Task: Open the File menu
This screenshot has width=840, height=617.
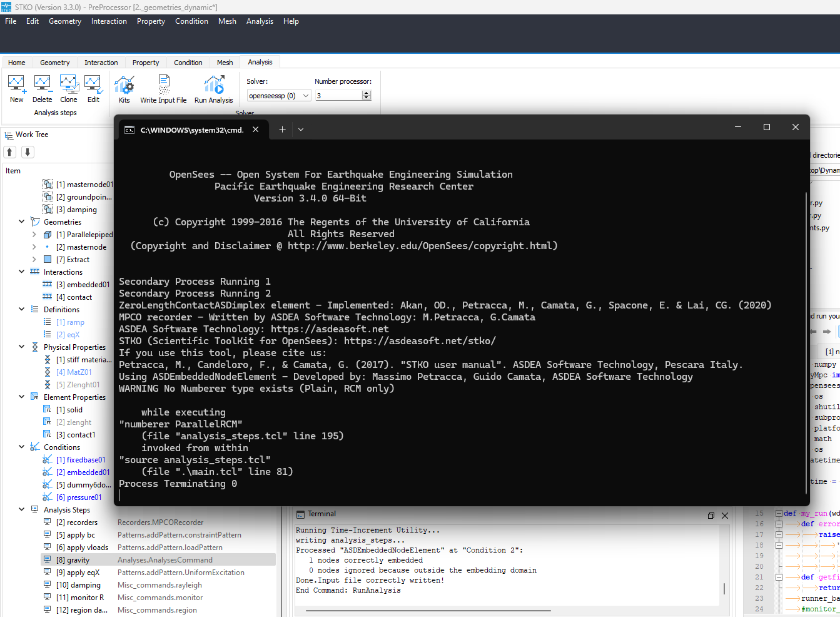Action: pyautogui.click(x=11, y=21)
